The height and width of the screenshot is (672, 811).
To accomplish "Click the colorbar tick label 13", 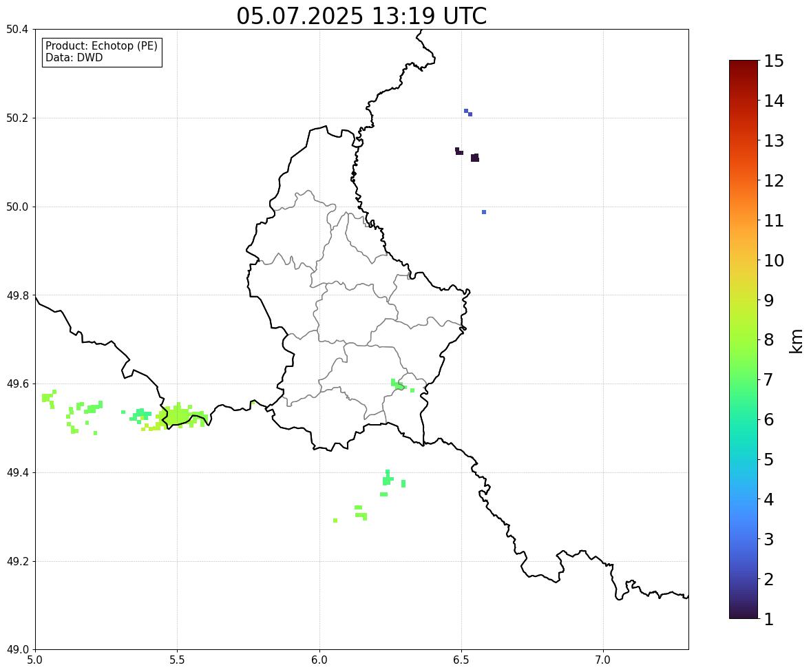I will click(774, 140).
